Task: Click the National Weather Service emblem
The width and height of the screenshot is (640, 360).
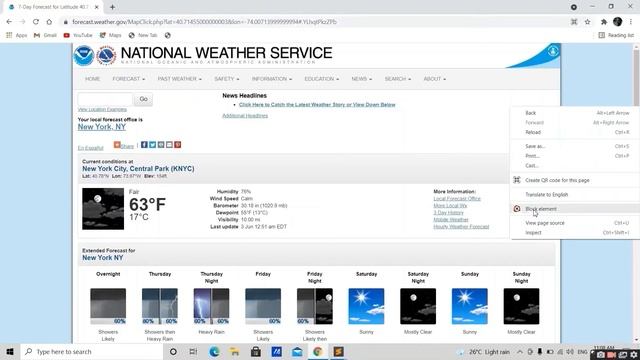Action: [x=106, y=56]
